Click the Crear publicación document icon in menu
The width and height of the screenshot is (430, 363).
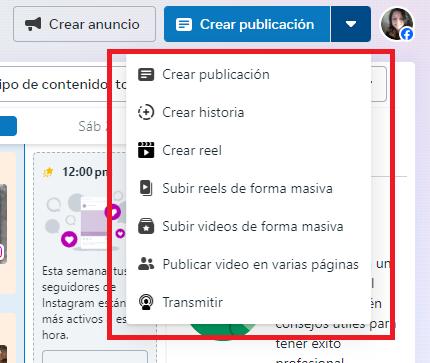(x=146, y=74)
